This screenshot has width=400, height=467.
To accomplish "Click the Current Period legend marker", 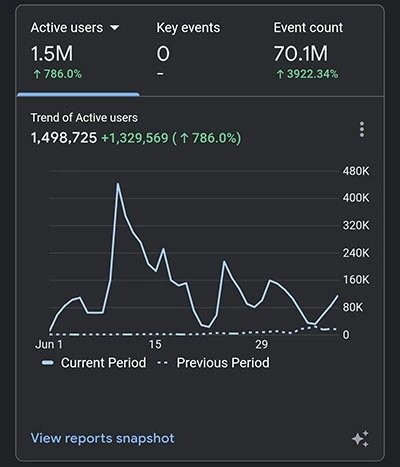I will [48, 363].
